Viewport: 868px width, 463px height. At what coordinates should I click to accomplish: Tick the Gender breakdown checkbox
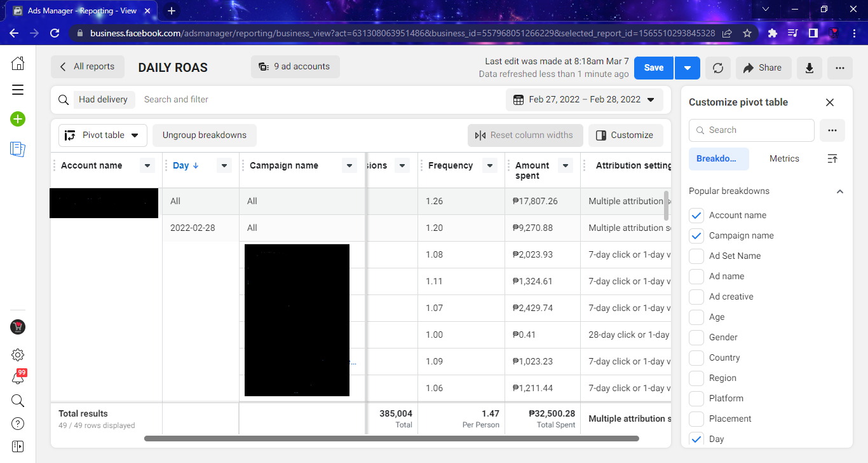point(696,338)
